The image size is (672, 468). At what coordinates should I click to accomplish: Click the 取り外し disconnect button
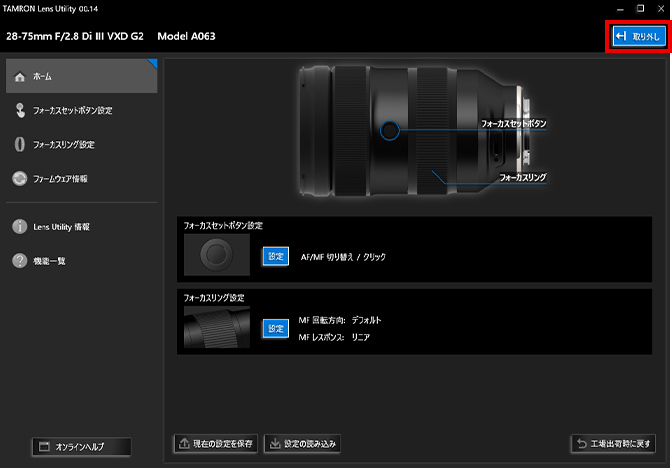tap(639, 36)
